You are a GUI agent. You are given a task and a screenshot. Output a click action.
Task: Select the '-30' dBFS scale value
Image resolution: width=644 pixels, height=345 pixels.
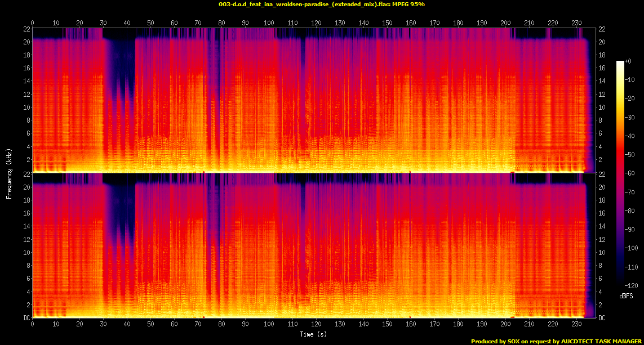pyautogui.click(x=629, y=117)
